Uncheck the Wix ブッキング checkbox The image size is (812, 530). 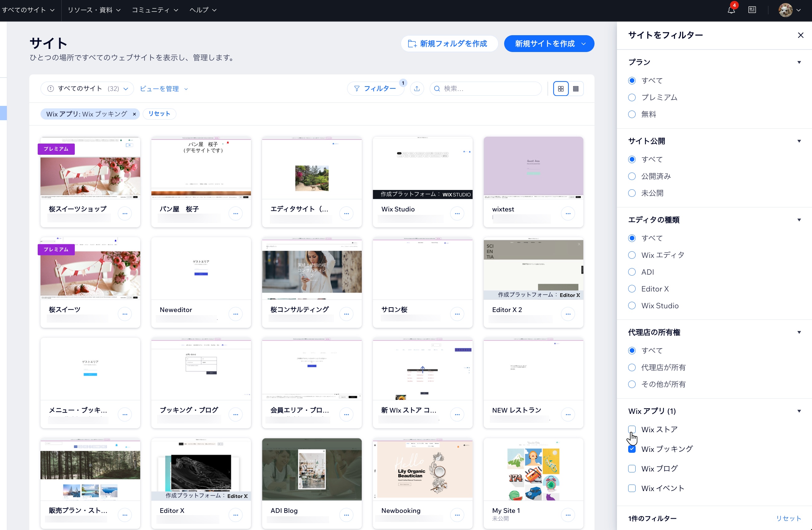coord(632,449)
